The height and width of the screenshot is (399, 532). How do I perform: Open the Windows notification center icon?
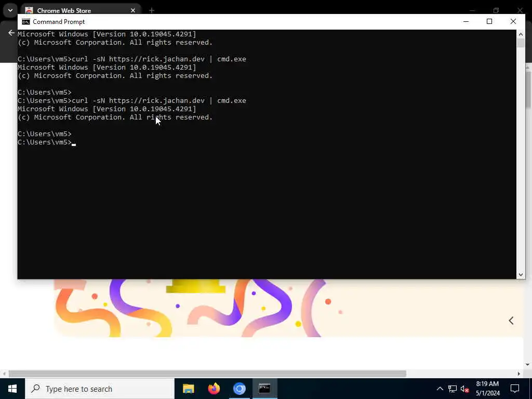pos(515,389)
